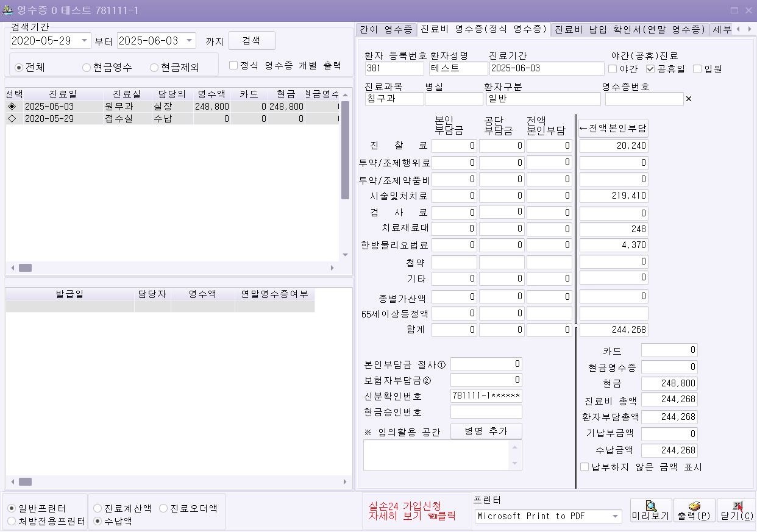Select the 현금영수 radio option
Viewport: 757px width, 532px height.
(87, 67)
